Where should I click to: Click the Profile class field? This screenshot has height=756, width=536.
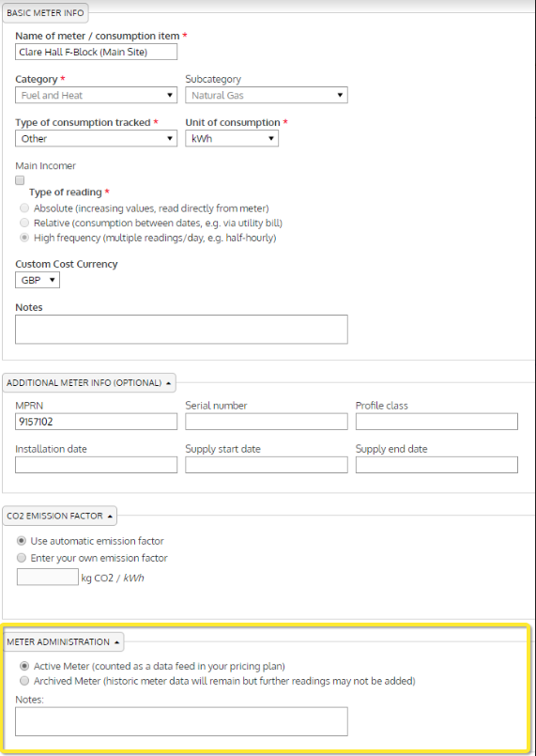436,422
